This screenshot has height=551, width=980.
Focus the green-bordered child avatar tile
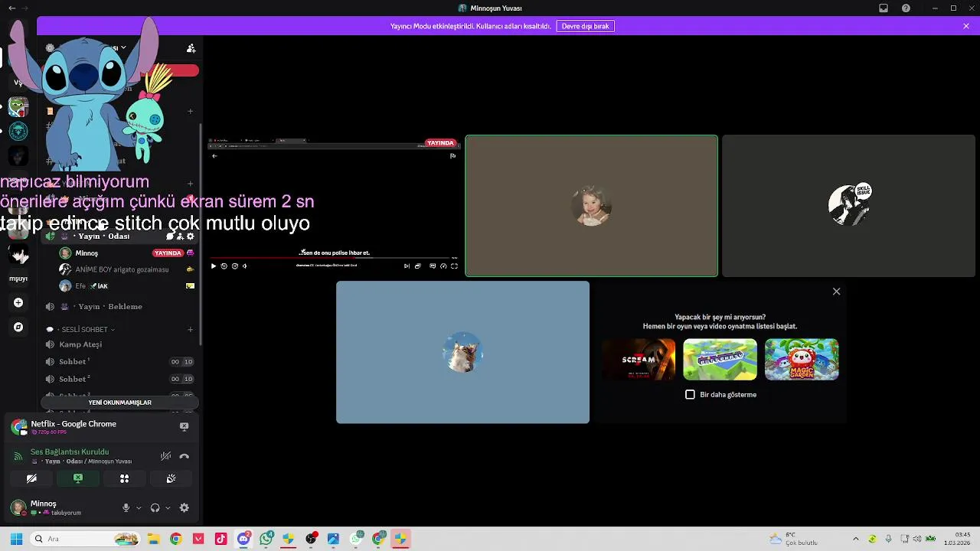(592, 206)
